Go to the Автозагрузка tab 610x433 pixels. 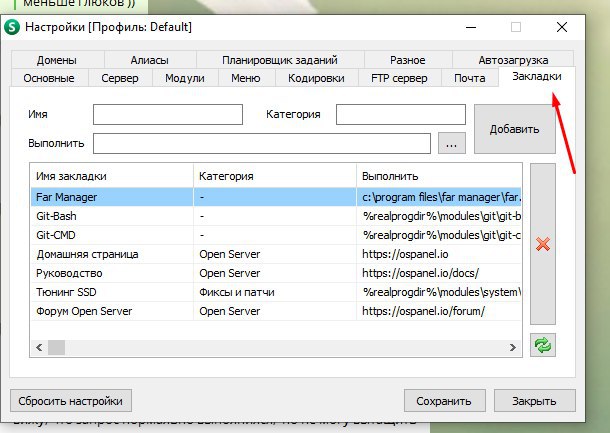513,60
